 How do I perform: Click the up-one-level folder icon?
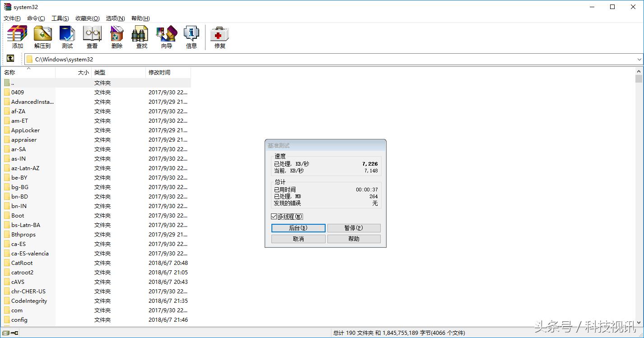[10, 59]
